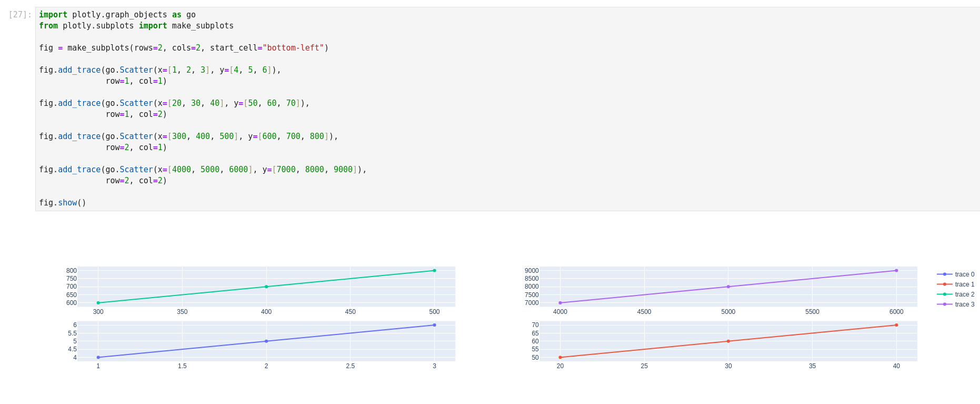Select the purple data point at x=5000
The width and height of the screenshot is (980, 404).
point(728,287)
